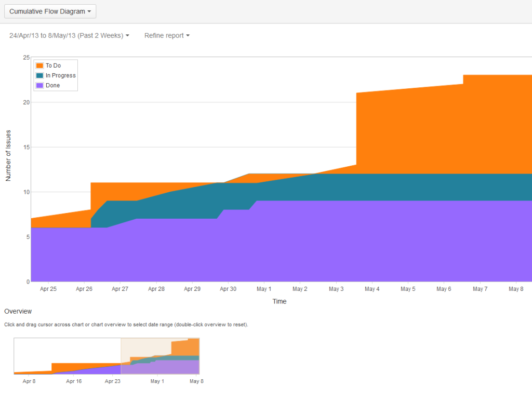
Task: Select the Done legend label
Action: 52,85
